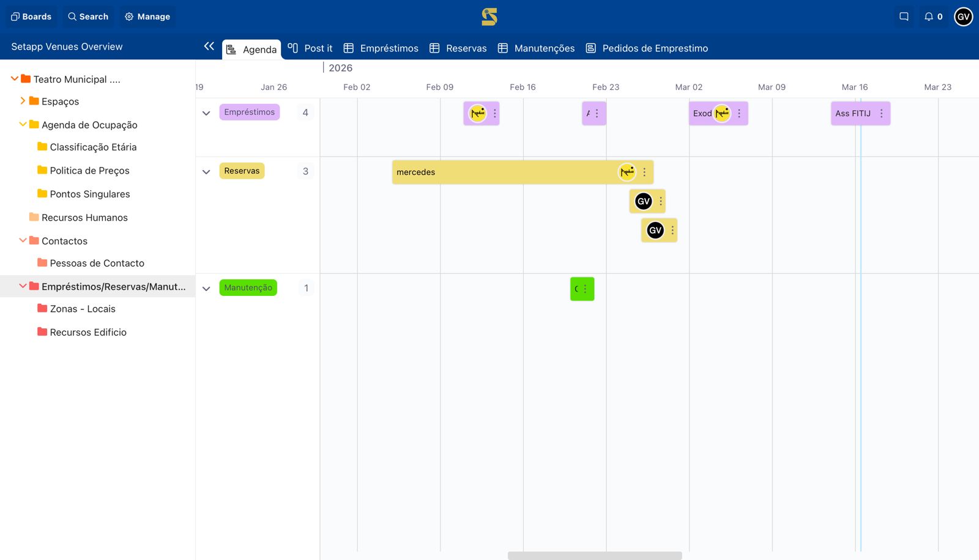Collapse the Reservas row with its chevron

pos(206,172)
